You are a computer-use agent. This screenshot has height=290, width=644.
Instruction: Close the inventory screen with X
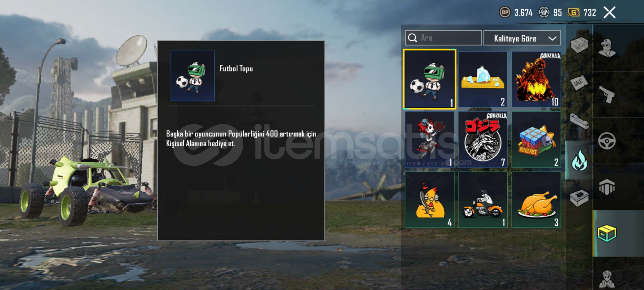click(609, 12)
